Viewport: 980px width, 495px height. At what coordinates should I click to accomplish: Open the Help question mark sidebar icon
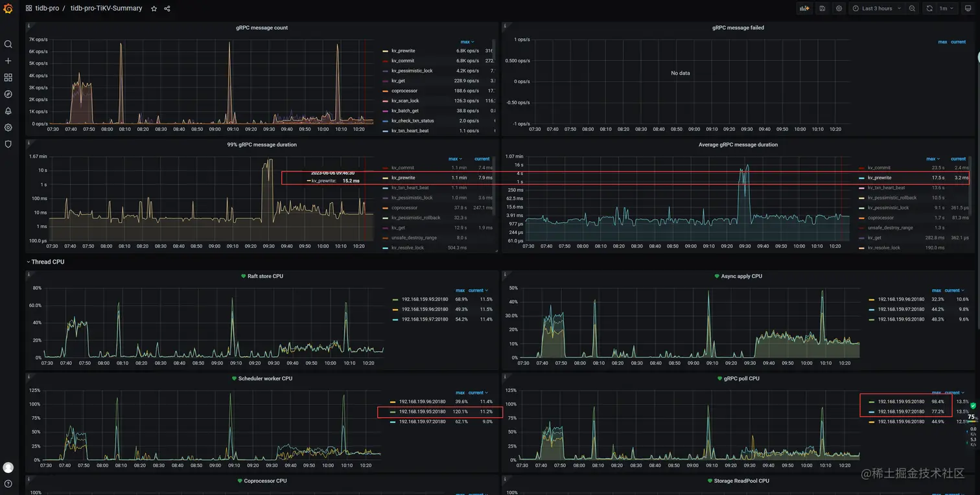pos(8,484)
